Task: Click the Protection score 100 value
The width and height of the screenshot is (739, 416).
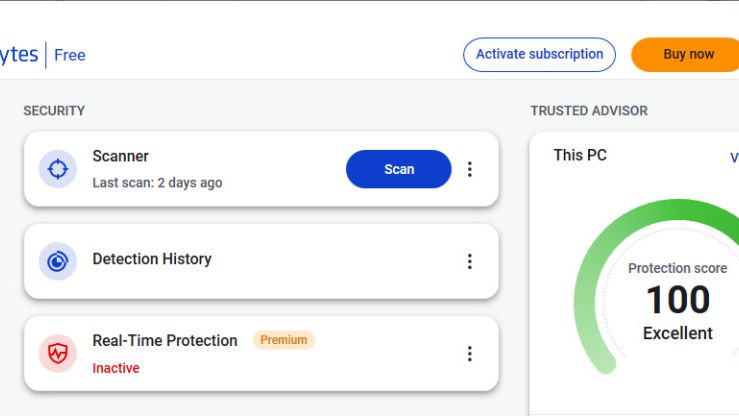Action: click(x=678, y=300)
